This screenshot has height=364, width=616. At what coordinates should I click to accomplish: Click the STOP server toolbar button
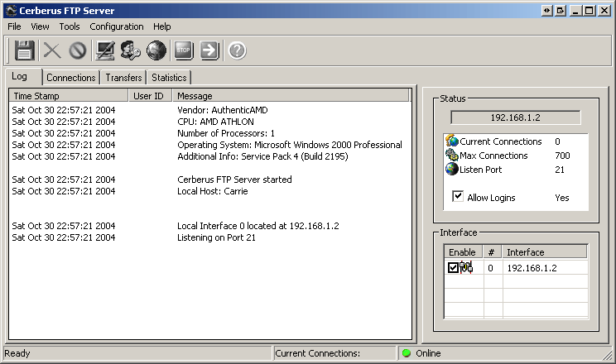click(x=184, y=50)
